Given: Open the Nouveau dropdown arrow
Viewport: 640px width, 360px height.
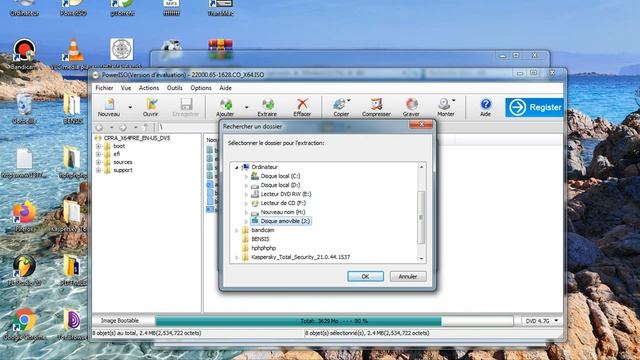Looking at the screenshot, I should click(130, 107).
